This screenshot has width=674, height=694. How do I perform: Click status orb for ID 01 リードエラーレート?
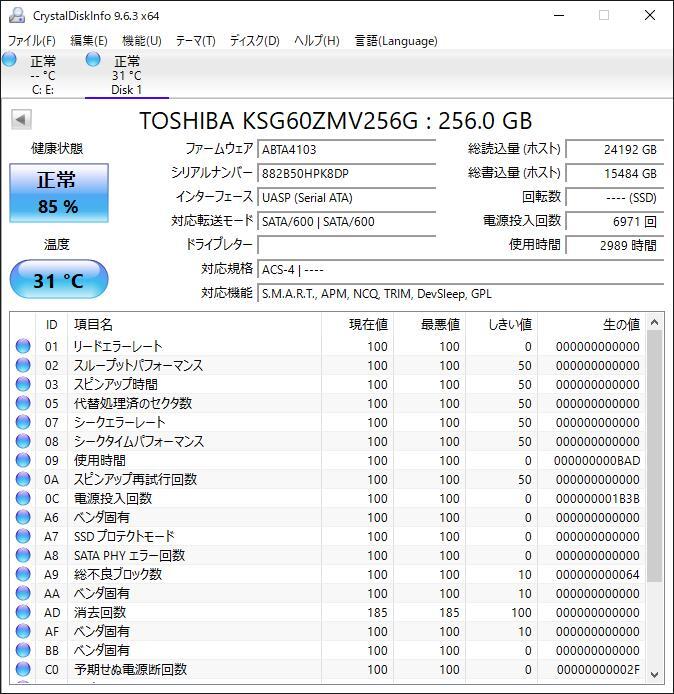click(23, 346)
